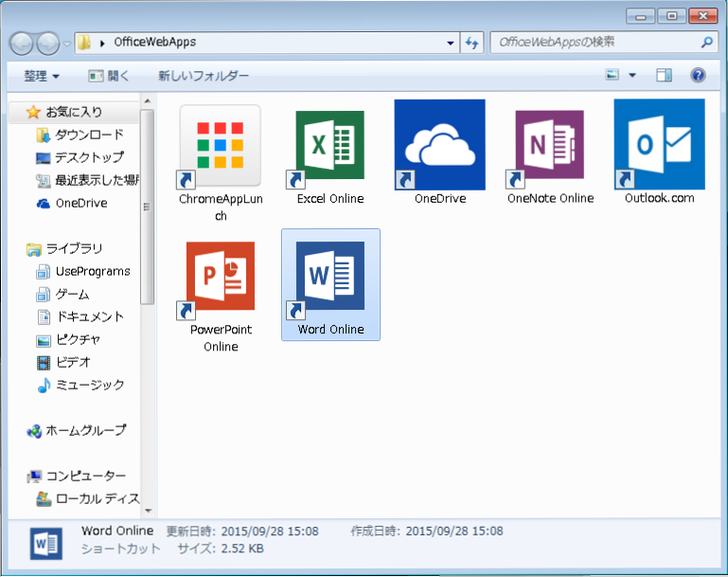Select the ChromeAppLunch shortcut icon
The image size is (728, 577).
(x=221, y=147)
